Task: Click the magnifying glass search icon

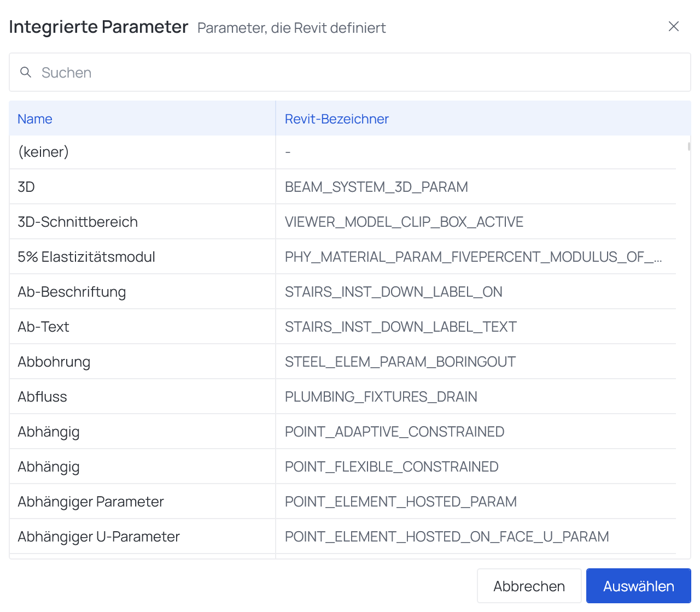Action: tap(26, 72)
